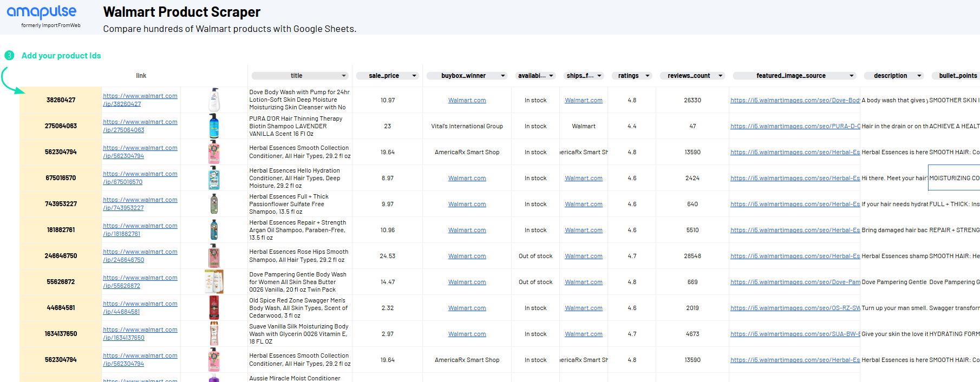Click the Dove Pampering twin pack thumbnail
Viewport: 980px width, 382px height.
pos(214,282)
